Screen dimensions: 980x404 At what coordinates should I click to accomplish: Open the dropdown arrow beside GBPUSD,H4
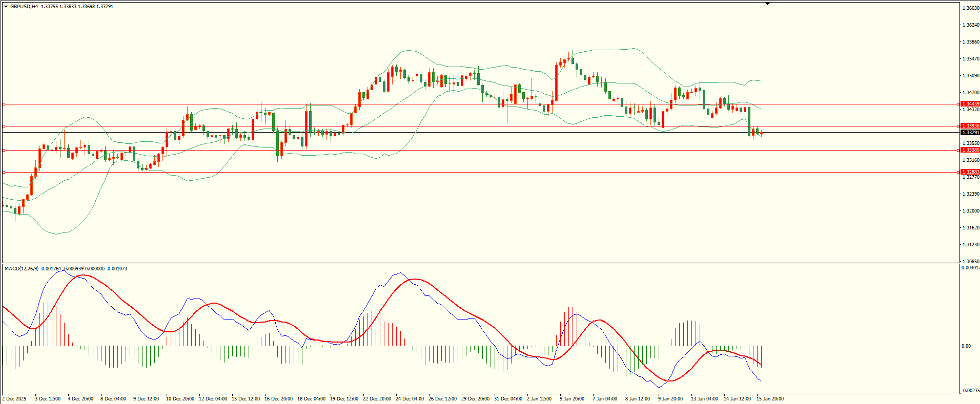6,7
